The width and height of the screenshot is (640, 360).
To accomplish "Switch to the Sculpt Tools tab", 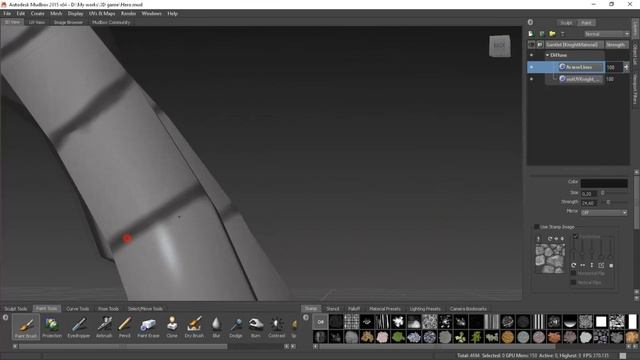I will point(16,309).
